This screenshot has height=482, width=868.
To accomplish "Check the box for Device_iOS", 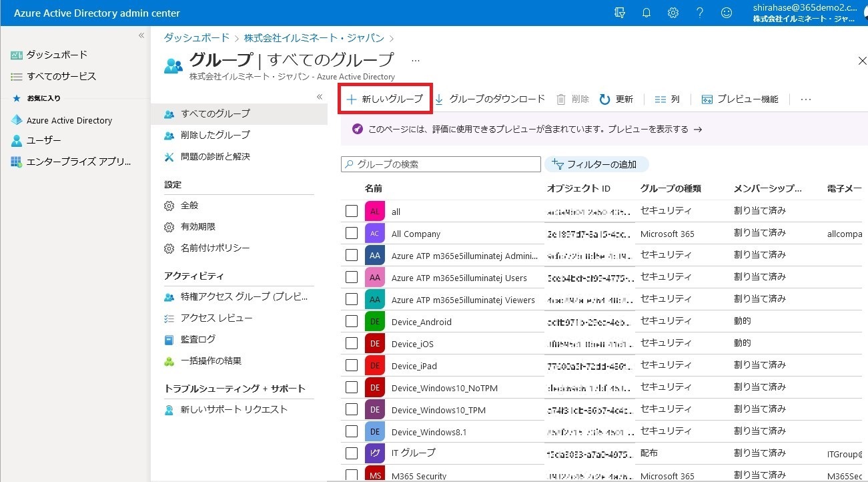I will coord(352,343).
